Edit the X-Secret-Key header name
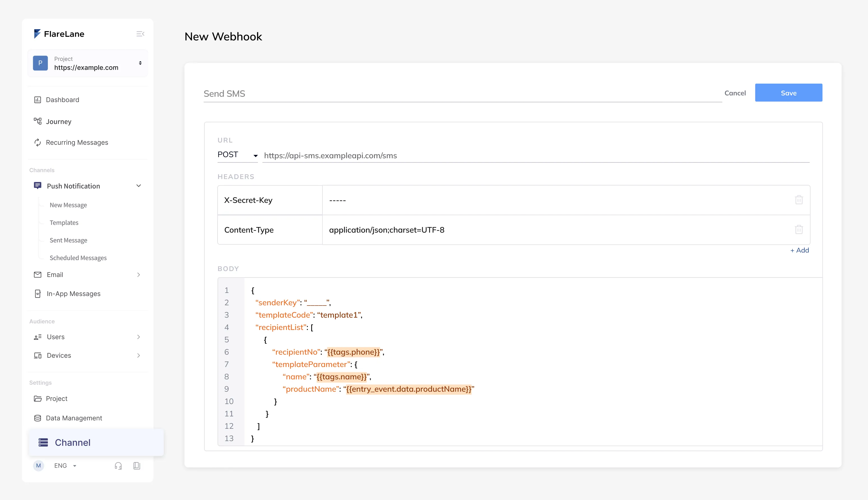The image size is (868, 500). point(270,200)
